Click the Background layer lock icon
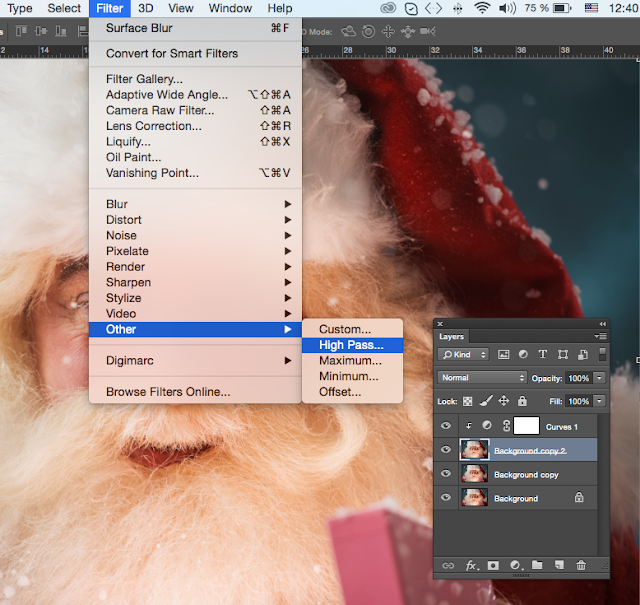 click(579, 497)
